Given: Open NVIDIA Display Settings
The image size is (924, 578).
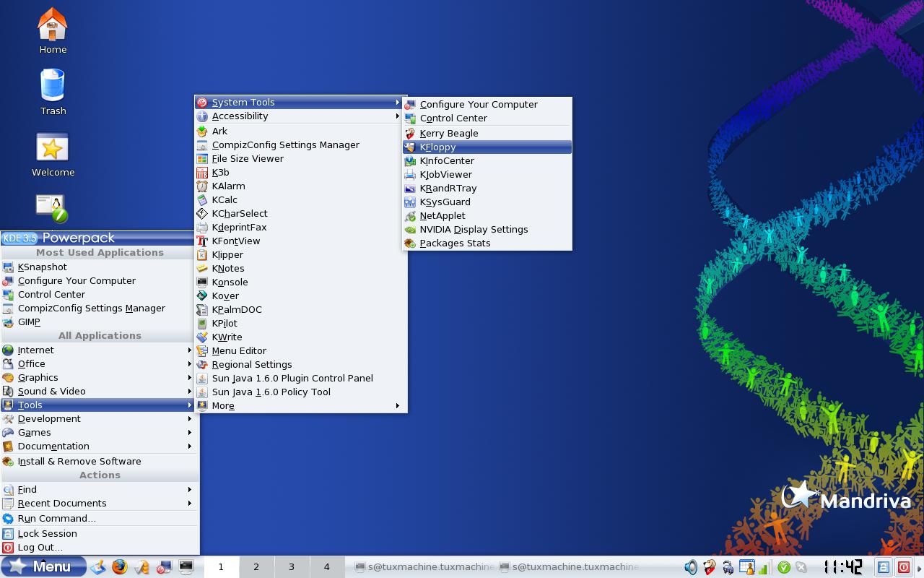Looking at the screenshot, I should pyautogui.click(x=487, y=230).
